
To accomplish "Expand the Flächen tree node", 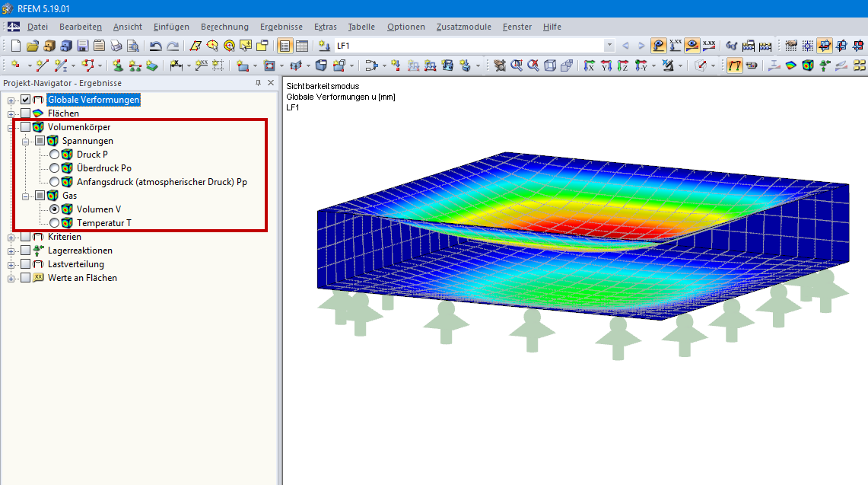I will [11, 114].
